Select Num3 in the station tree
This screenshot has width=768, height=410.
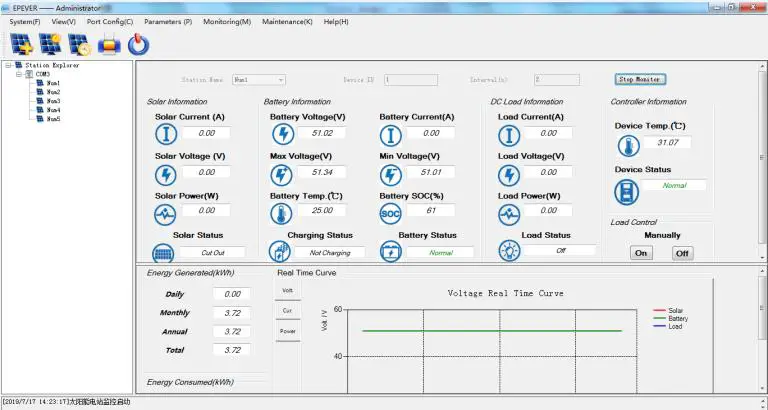tap(53, 101)
